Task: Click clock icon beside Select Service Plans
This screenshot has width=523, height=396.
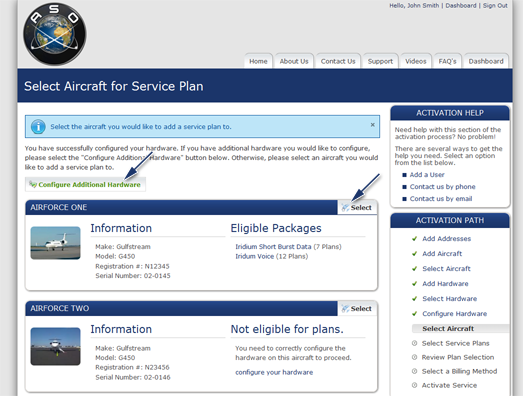Action: tap(415, 343)
